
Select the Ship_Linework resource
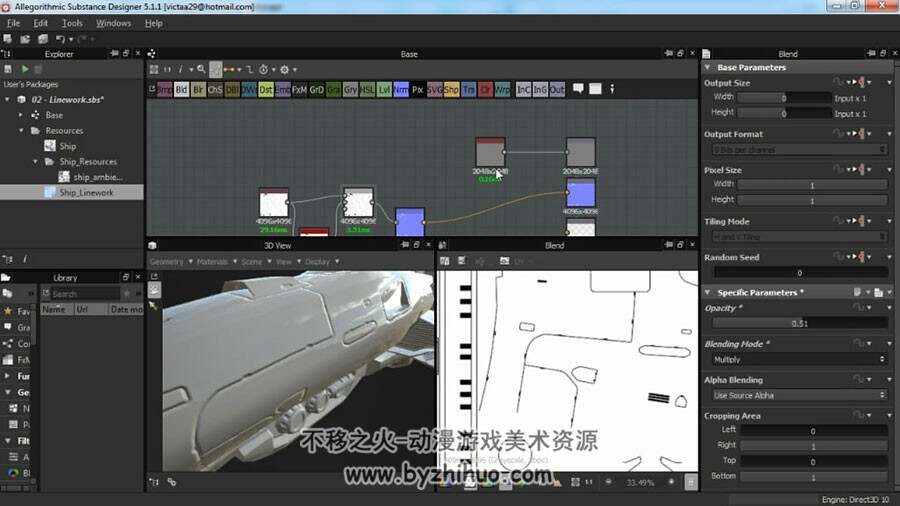tap(86, 193)
